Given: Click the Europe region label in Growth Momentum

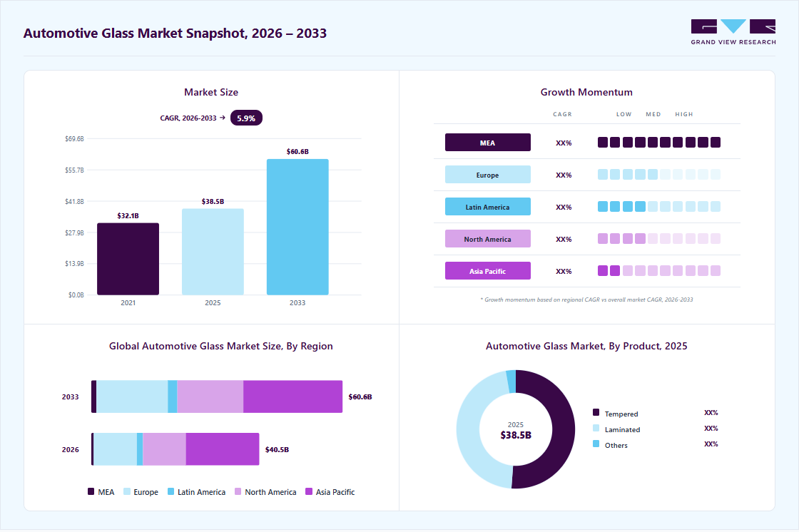Looking at the screenshot, I should click(x=488, y=175).
